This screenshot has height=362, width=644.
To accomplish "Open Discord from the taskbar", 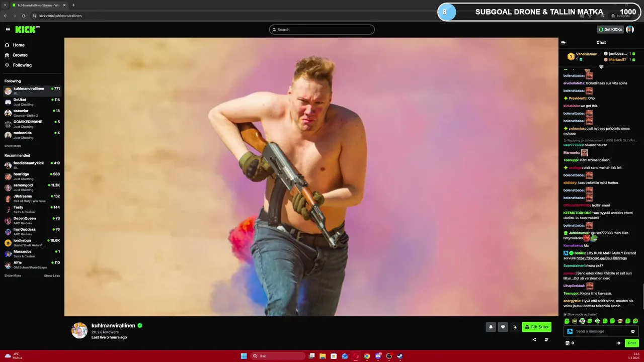I will [x=378, y=356].
